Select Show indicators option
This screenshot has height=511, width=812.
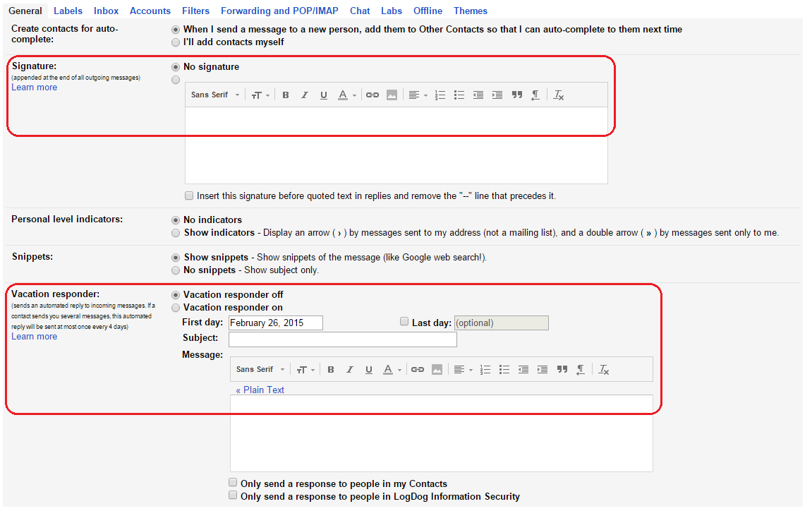(176, 233)
